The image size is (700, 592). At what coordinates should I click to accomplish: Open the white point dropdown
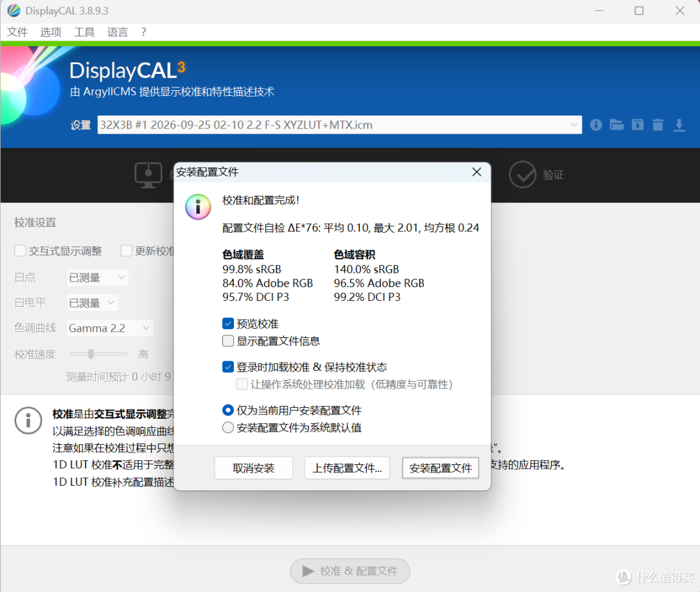(x=98, y=278)
